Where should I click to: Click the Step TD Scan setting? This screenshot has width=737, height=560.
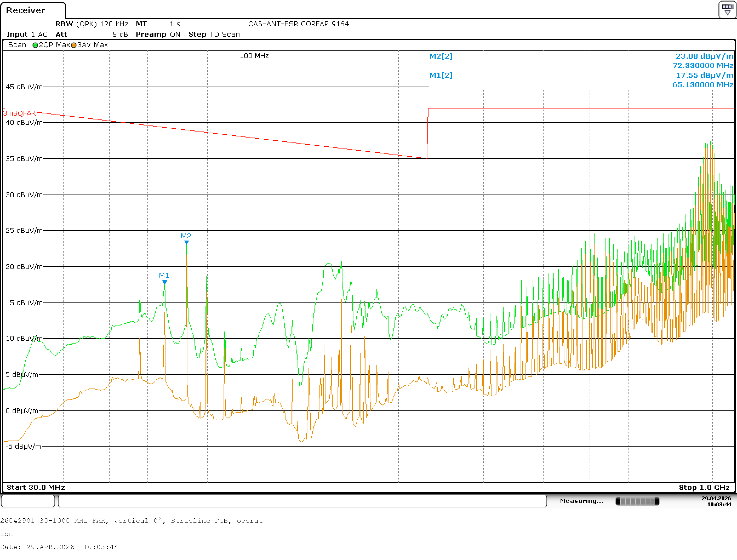click(214, 34)
